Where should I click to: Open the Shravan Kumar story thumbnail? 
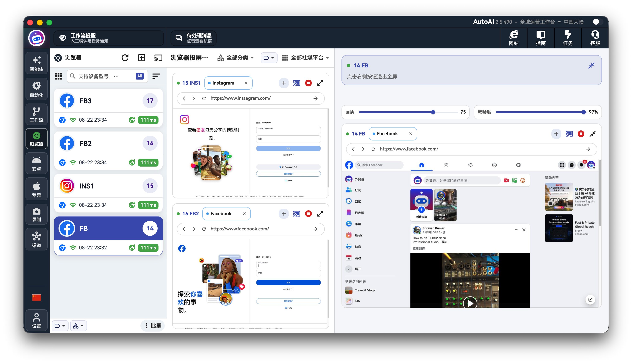pos(445,205)
